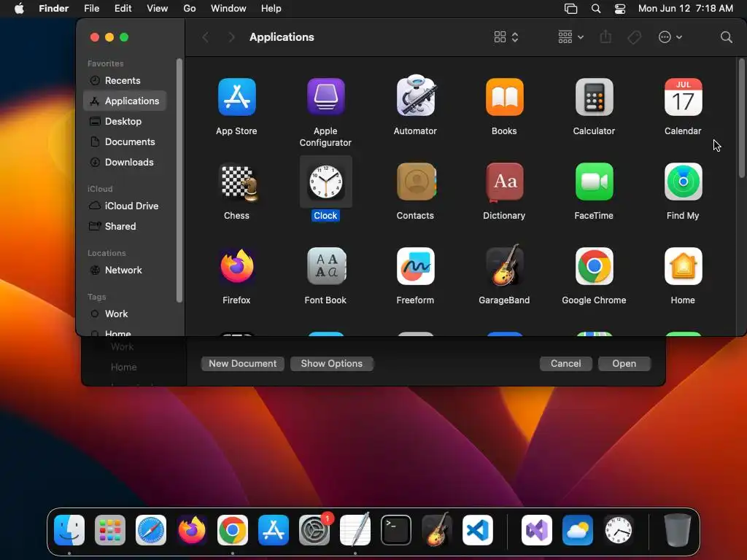Click the Open button in dialog

(624, 364)
